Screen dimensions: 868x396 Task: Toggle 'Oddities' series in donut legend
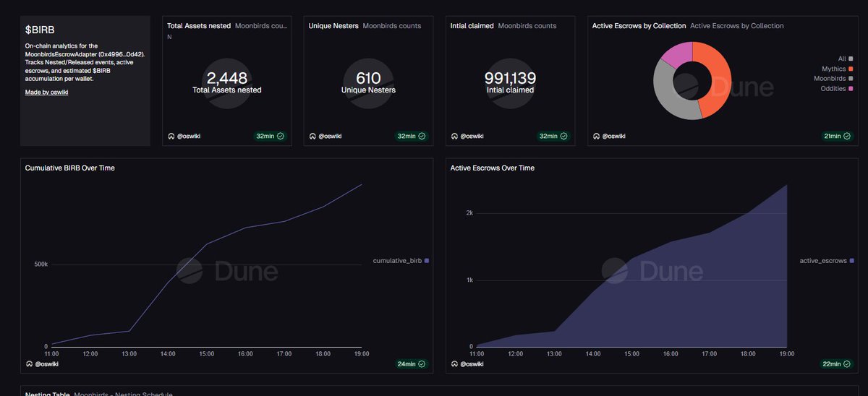[837, 88]
